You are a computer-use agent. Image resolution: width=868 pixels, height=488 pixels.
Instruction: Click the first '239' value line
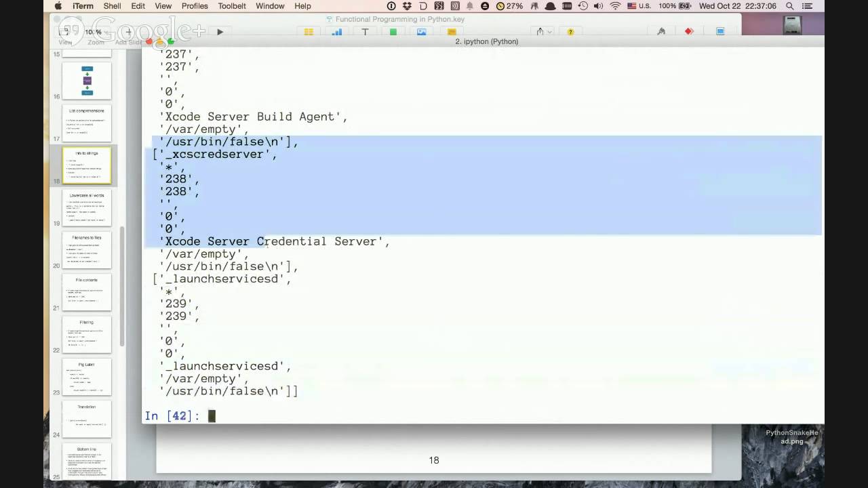click(x=179, y=304)
